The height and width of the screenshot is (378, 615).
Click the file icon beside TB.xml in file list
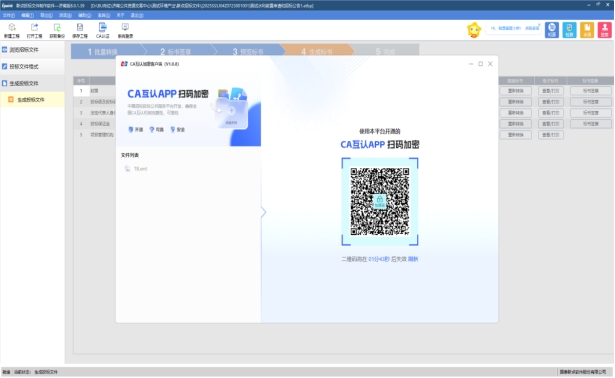click(x=127, y=169)
